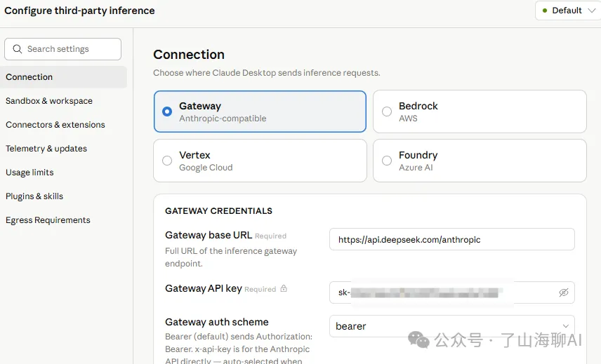601x364 pixels.
Task: Open Sandbox & workspace settings
Action: (x=49, y=101)
